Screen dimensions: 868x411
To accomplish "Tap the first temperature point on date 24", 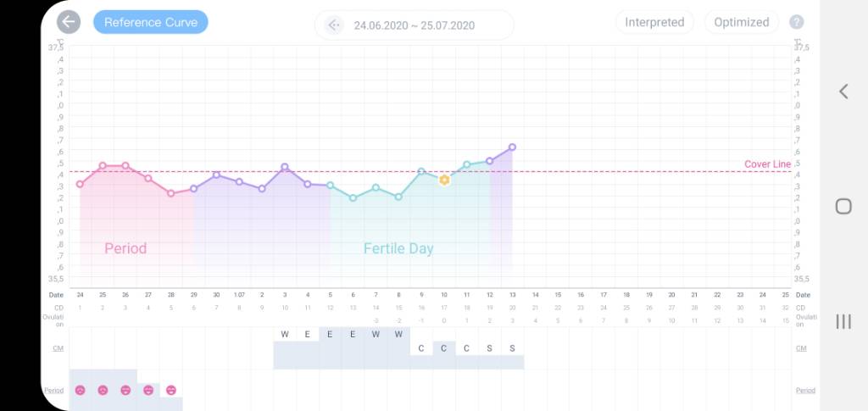I will tap(80, 184).
